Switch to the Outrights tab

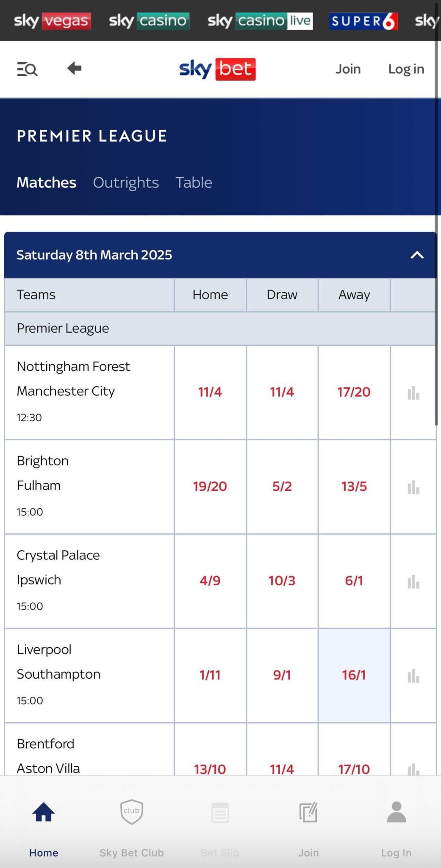[125, 182]
